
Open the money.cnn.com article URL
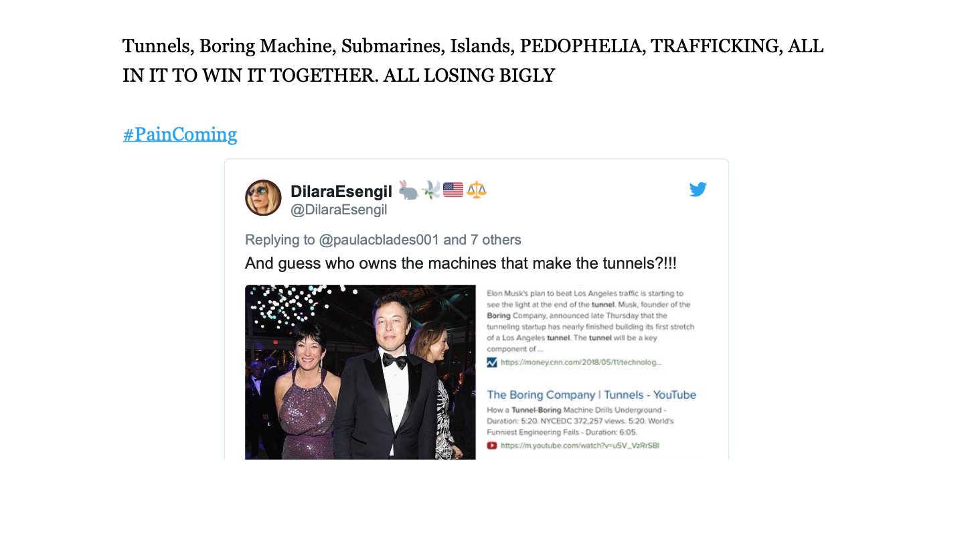click(581, 362)
